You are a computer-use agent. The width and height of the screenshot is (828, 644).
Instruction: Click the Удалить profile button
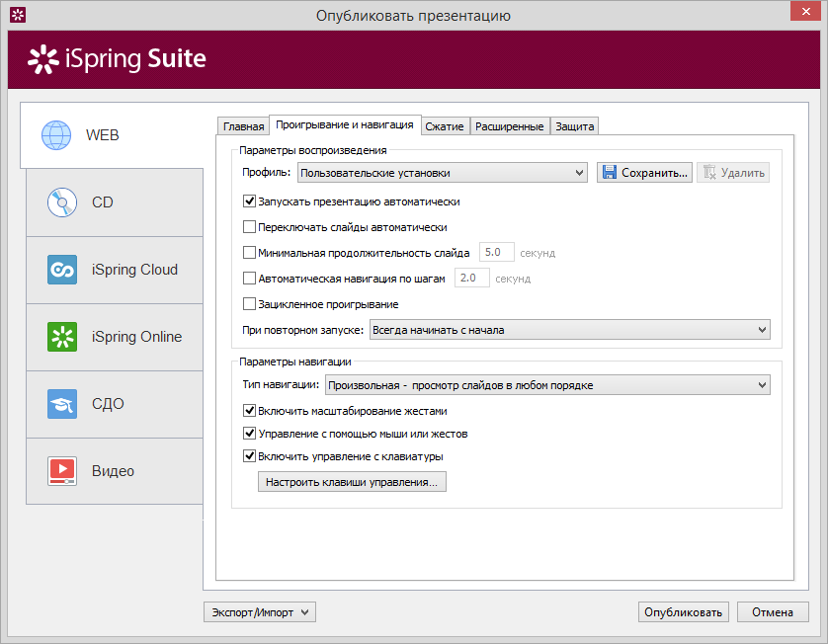[733, 173]
